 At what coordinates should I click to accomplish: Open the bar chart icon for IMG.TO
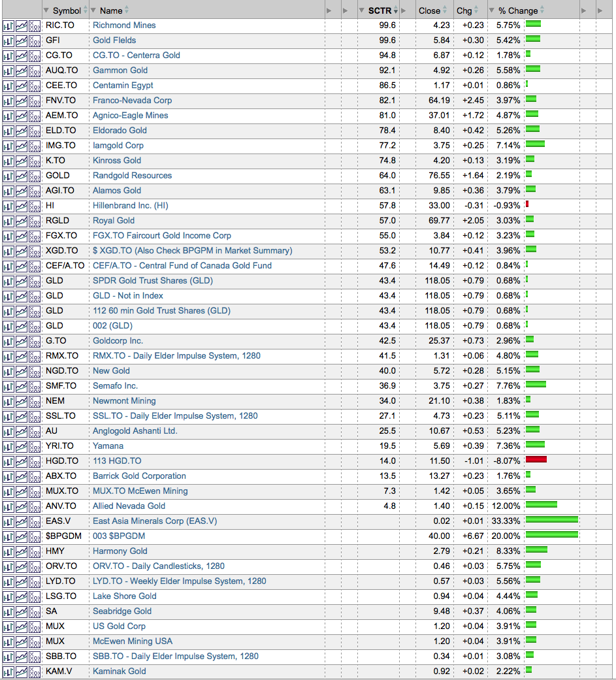click(8, 146)
